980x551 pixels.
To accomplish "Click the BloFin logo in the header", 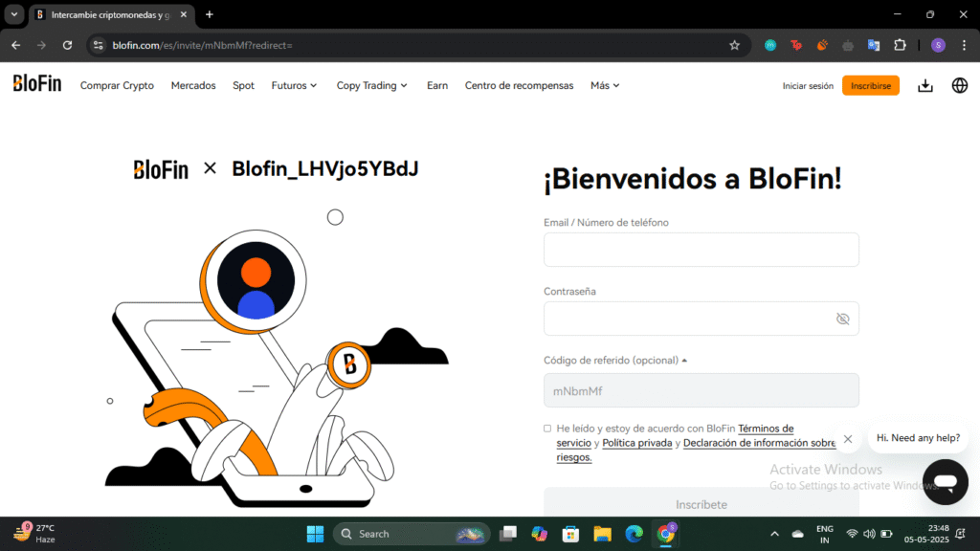I will coord(37,84).
